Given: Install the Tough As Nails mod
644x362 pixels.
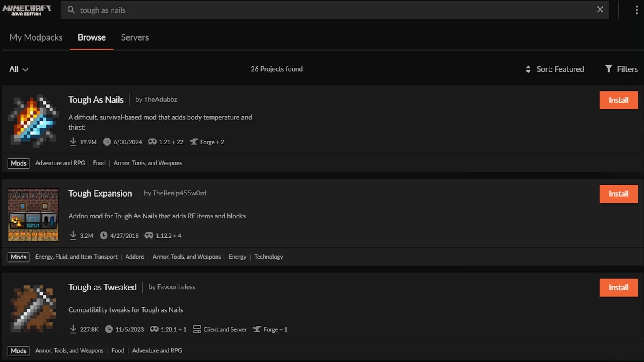Looking at the screenshot, I should [x=618, y=100].
